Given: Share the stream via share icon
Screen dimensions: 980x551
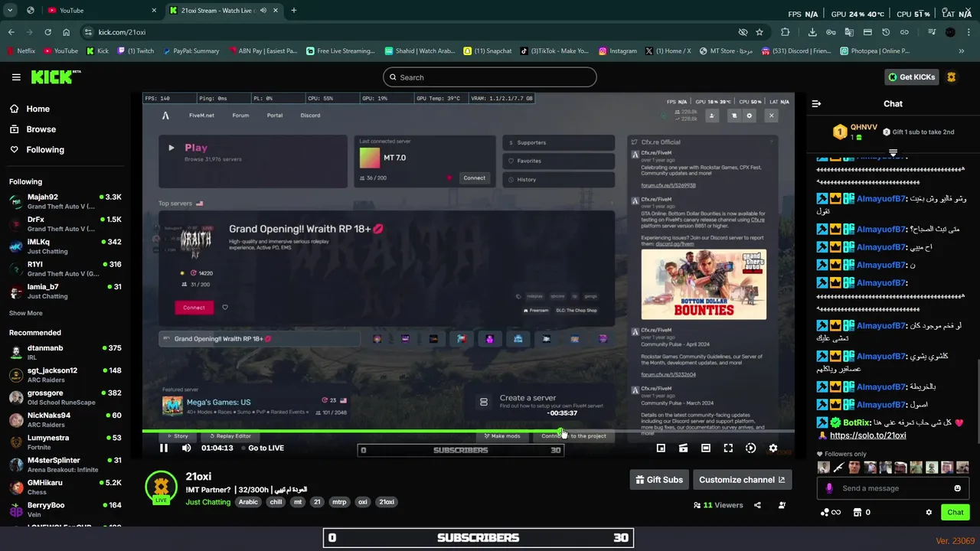Looking at the screenshot, I should 757,505.
